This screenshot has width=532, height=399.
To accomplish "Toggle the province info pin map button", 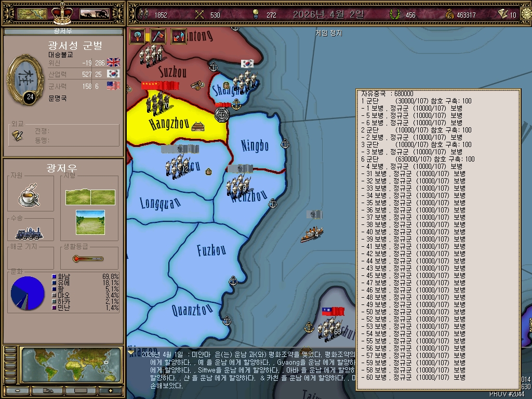I will click(x=137, y=36).
